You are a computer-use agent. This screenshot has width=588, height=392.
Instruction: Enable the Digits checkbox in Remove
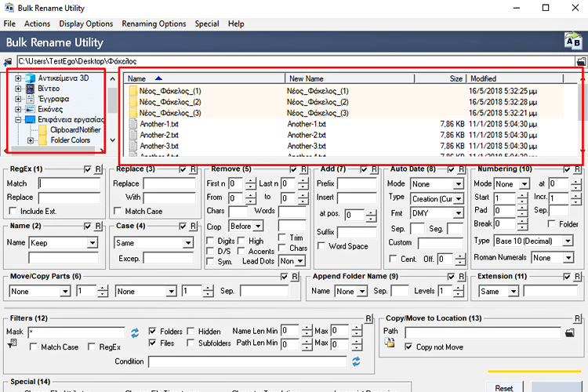210,241
